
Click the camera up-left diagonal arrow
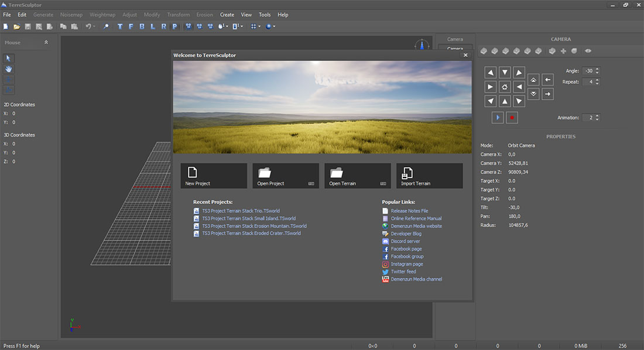tap(491, 73)
